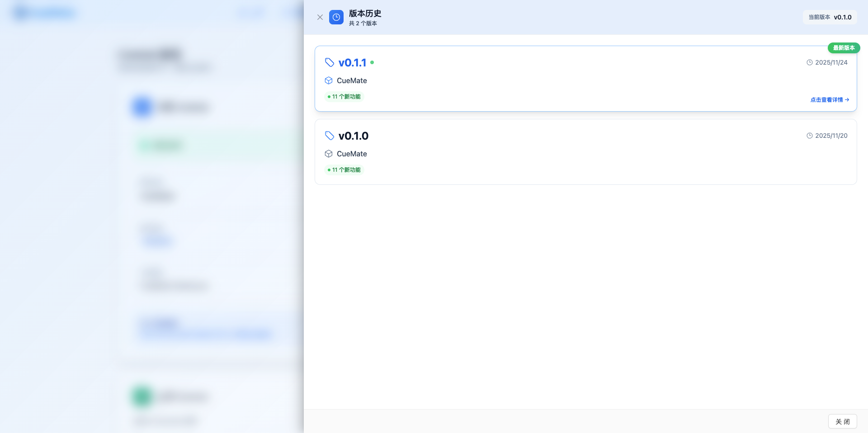This screenshot has width=868, height=433.
Task: Click the clock icon before date 2025/11/24
Action: click(809, 62)
